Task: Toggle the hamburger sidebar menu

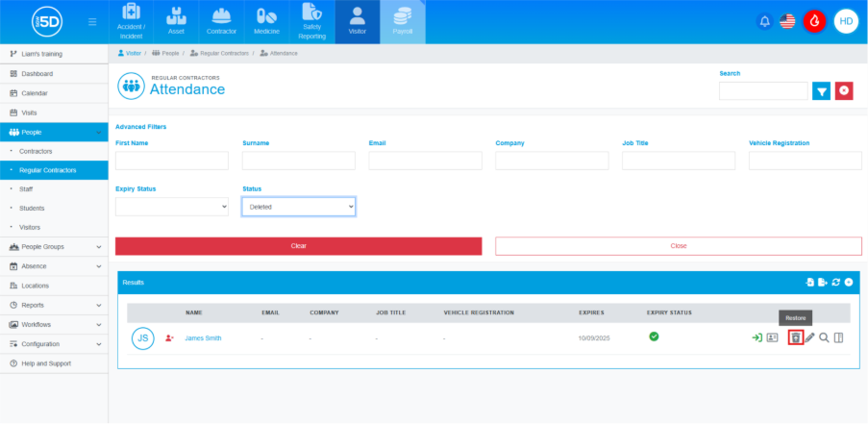Action: pyautogui.click(x=91, y=21)
